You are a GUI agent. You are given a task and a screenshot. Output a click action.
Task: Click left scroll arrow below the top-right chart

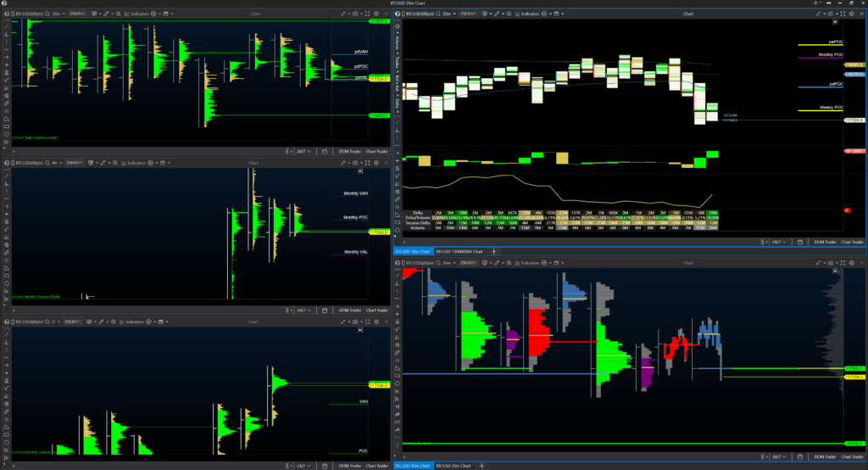(404, 242)
